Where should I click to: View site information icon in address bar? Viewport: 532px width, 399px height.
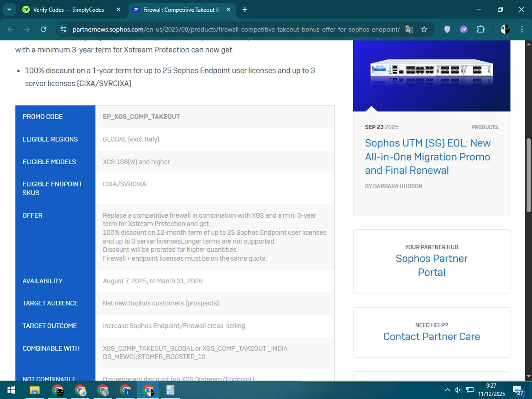point(63,29)
